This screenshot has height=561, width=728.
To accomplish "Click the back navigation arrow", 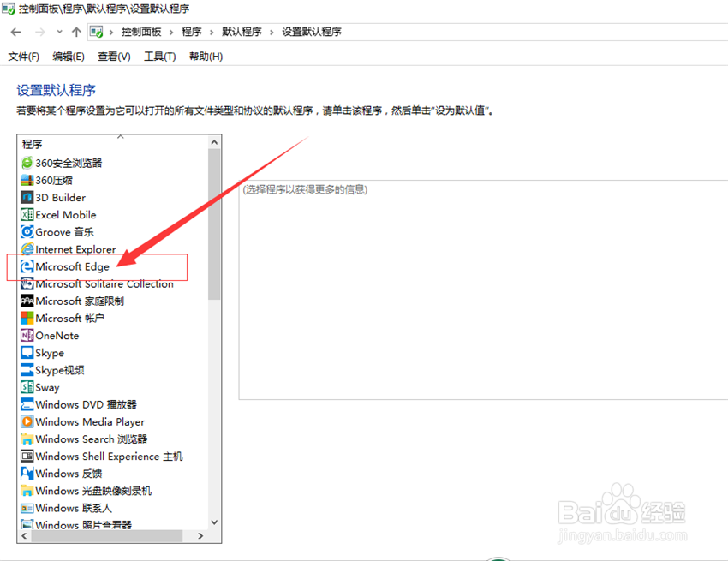I will (15, 31).
